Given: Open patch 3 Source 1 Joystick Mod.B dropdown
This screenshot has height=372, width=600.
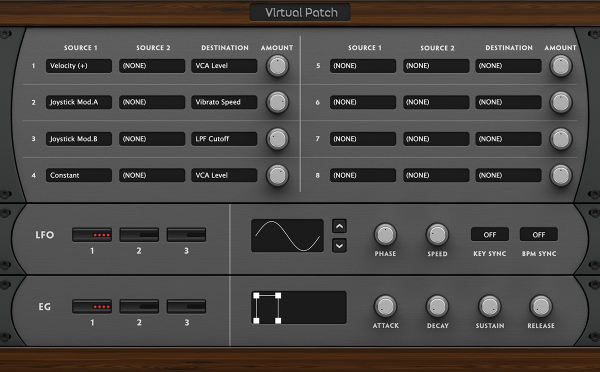Looking at the screenshot, I should coord(79,139).
